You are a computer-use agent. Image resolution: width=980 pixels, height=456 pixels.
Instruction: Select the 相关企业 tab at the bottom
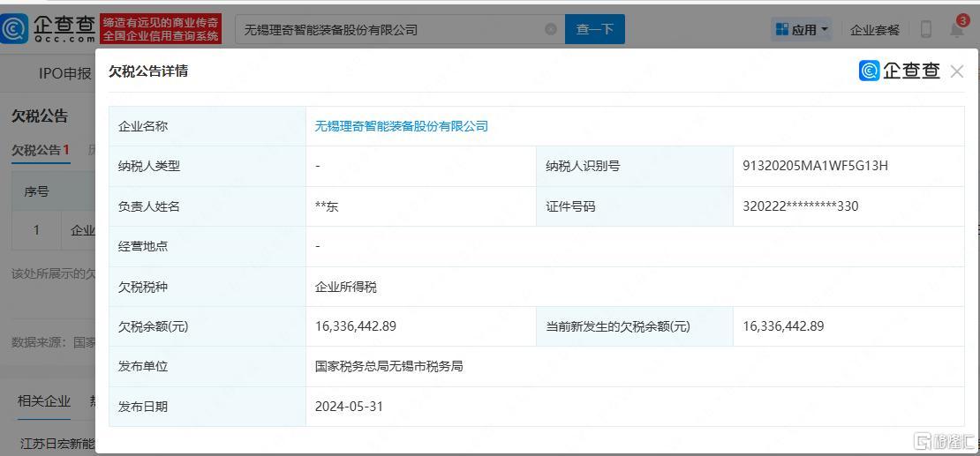coord(44,401)
